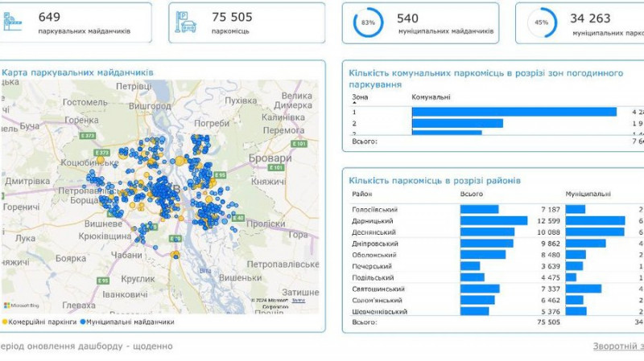Image resolution: width=644 pixels, height=361 pixels.
Task: Click the value 6 462 in Солом'янський row
Action: coord(551,300)
